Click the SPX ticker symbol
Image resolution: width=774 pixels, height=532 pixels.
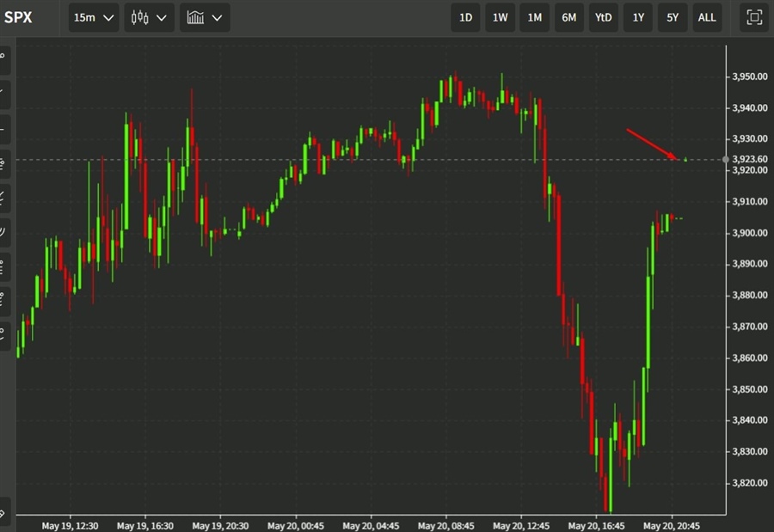point(18,18)
